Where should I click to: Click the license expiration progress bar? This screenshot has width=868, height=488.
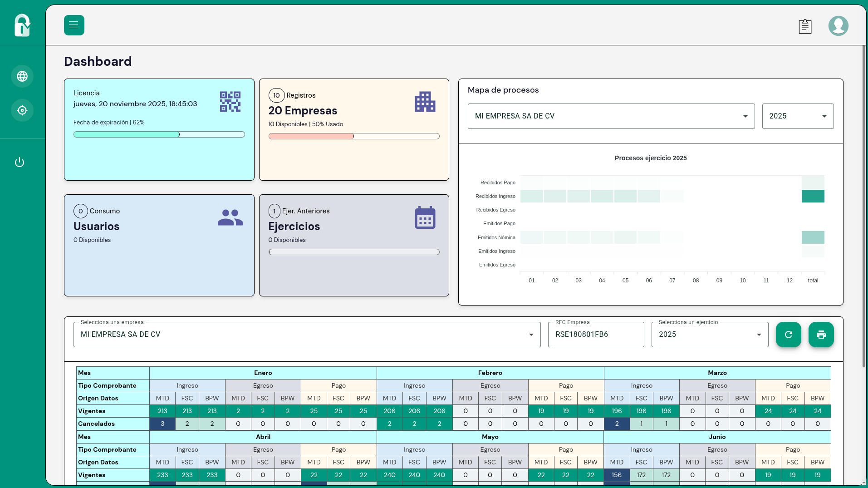tap(159, 134)
